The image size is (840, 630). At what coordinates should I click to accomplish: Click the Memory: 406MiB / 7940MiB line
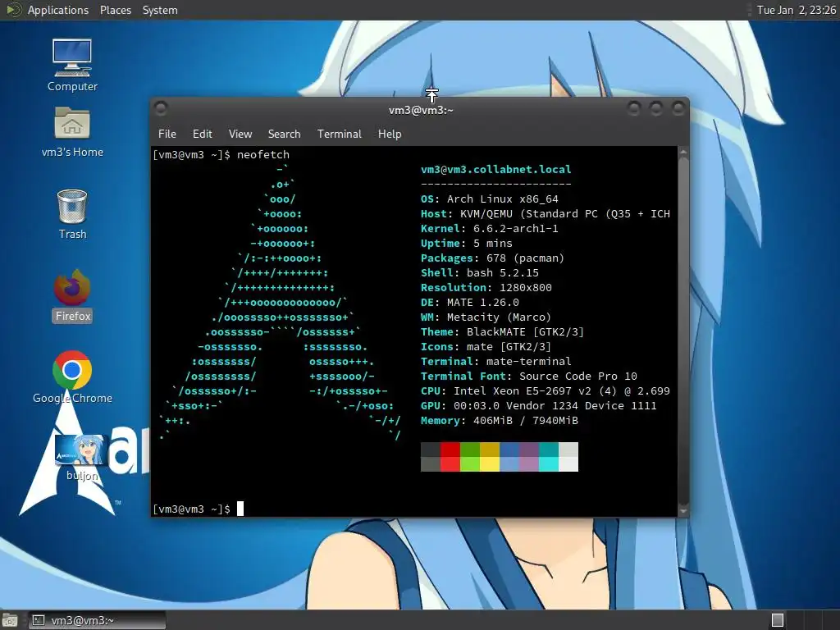click(500, 421)
